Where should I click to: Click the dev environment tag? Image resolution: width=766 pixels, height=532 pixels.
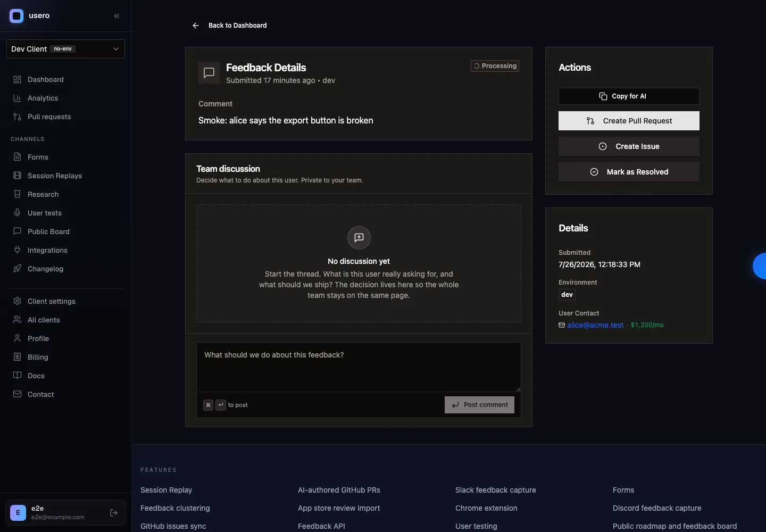click(x=567, y=295)
